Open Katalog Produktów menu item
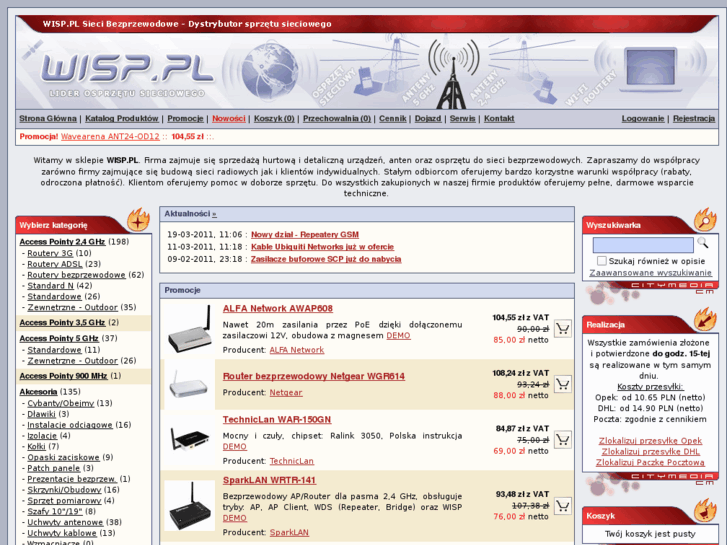This screenshot has width=727, height=545. pos(122,119)
